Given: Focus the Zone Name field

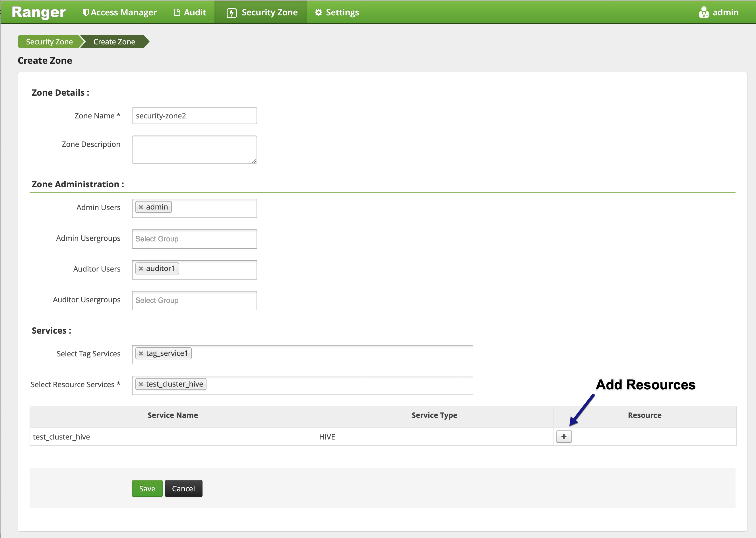Looking at the screenshot, I should tap(194, 116).
